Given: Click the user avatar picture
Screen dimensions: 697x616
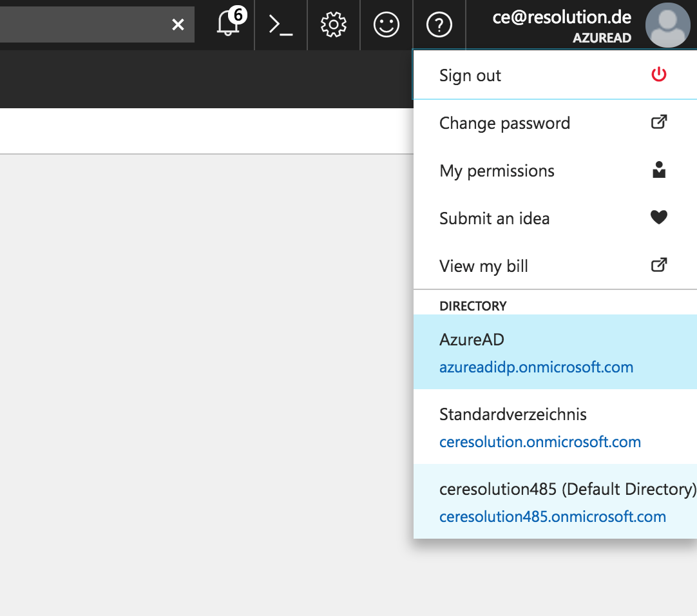Looking at the screenshot, I should (x=667, y=25).
